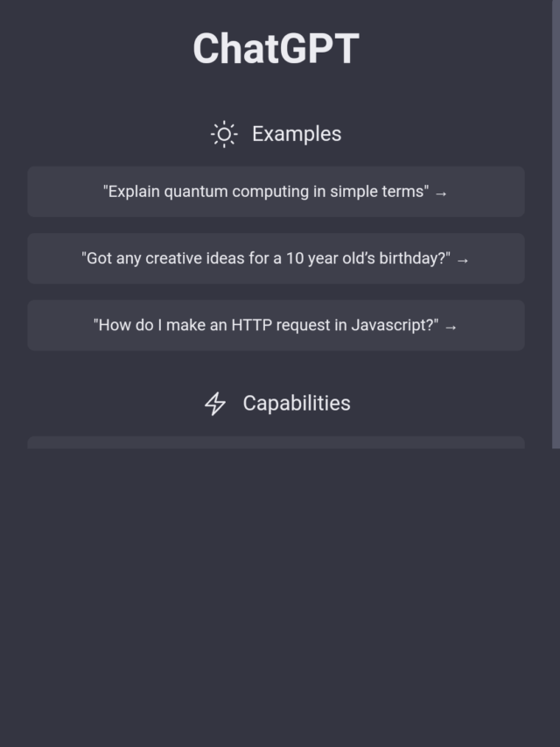Click the word "Javascript?" in the third example
560x747 pixels.
(x=395, y=325)
